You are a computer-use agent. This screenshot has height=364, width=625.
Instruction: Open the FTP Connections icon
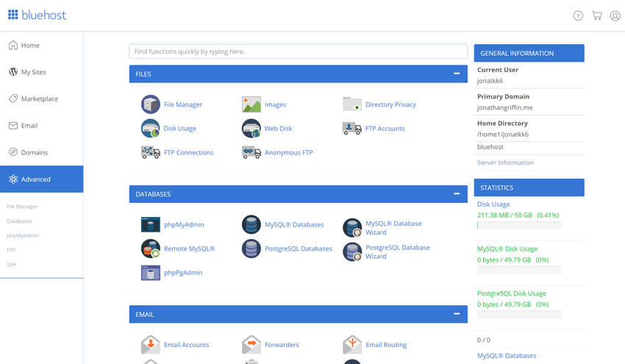tap(150, 152)
